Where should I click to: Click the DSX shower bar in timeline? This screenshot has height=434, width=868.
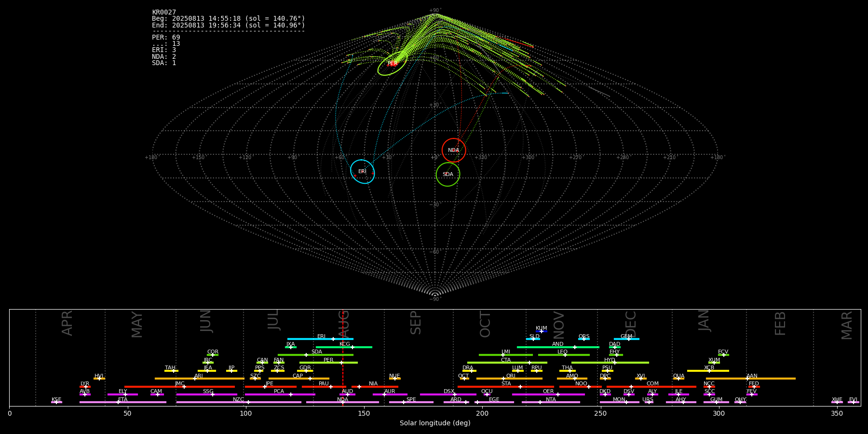coord(448,394)
